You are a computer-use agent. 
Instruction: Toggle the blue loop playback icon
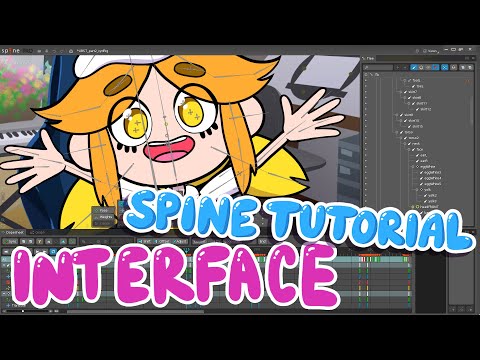53,251
